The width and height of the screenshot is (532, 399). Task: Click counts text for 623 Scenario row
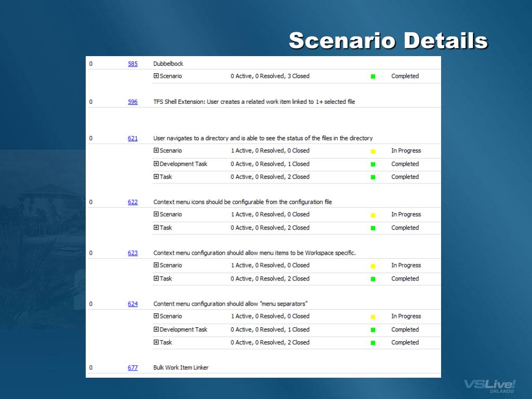(270, 265)
